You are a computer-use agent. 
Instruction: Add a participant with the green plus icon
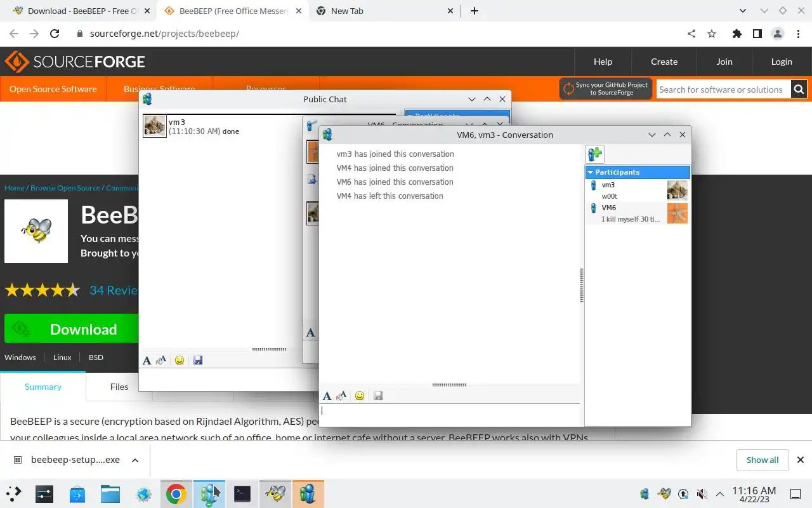[x=595, y=154]
